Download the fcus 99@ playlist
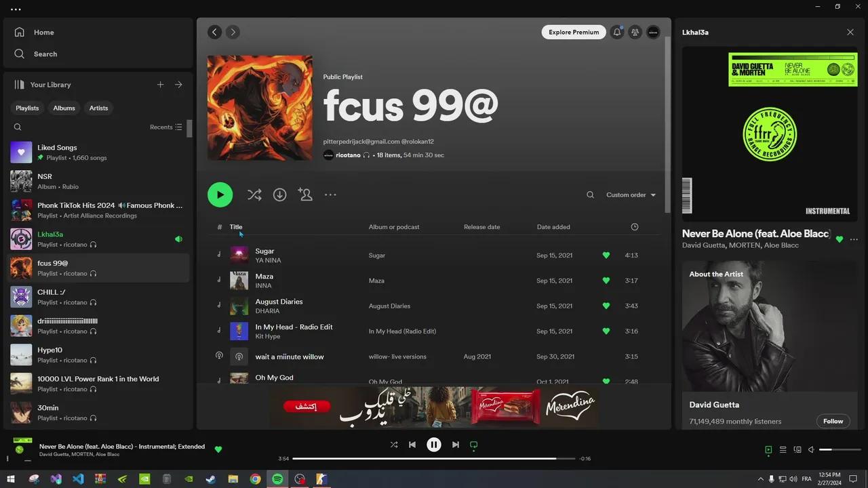The height and width of the screenshot is (488, 868). 279,195
